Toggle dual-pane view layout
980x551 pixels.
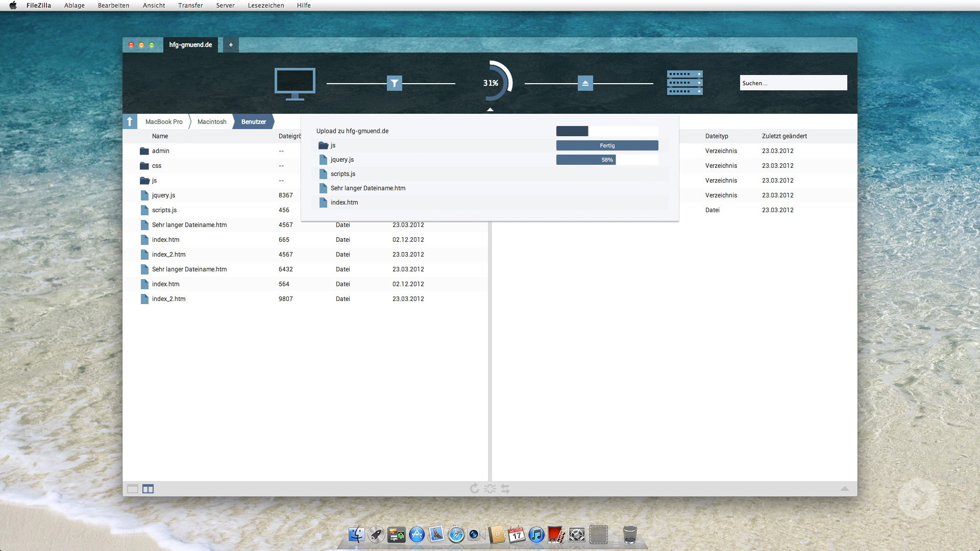148,488
